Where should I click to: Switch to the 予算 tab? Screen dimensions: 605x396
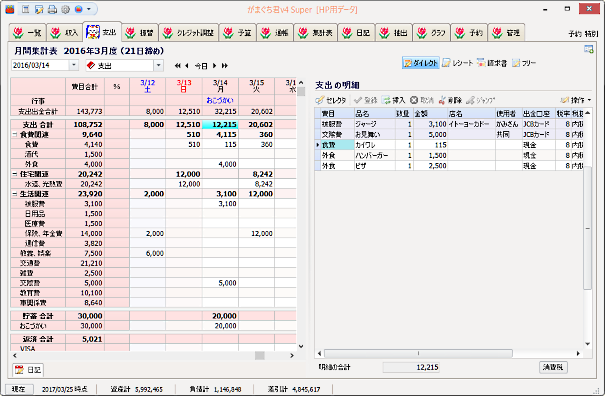coord(237,33)
